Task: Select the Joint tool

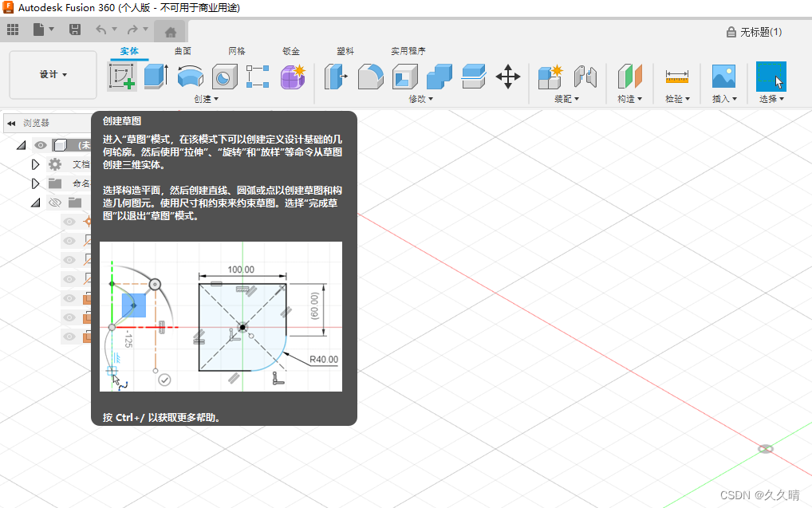Action: 585,77
